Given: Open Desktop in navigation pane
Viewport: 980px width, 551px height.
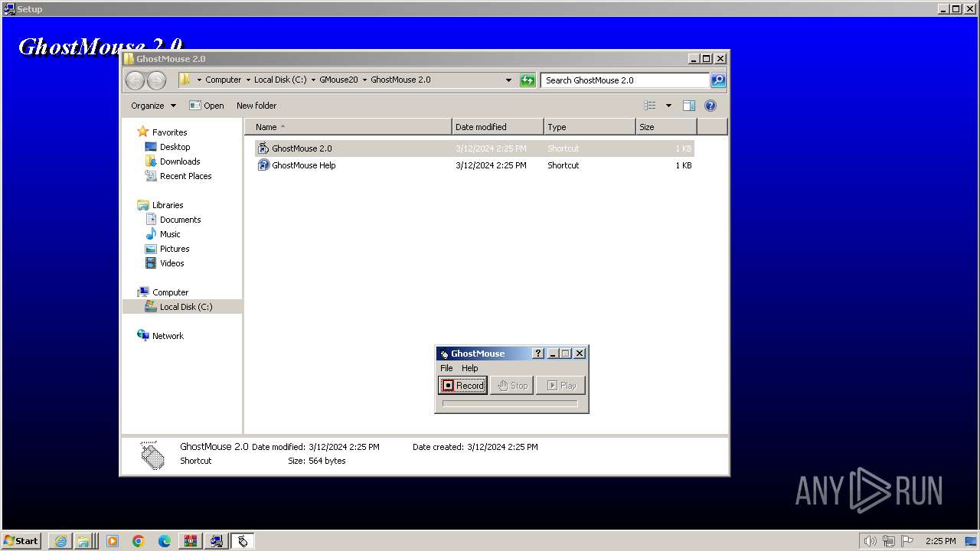Looking at the screenshot, I should click(x=175, y=147).
